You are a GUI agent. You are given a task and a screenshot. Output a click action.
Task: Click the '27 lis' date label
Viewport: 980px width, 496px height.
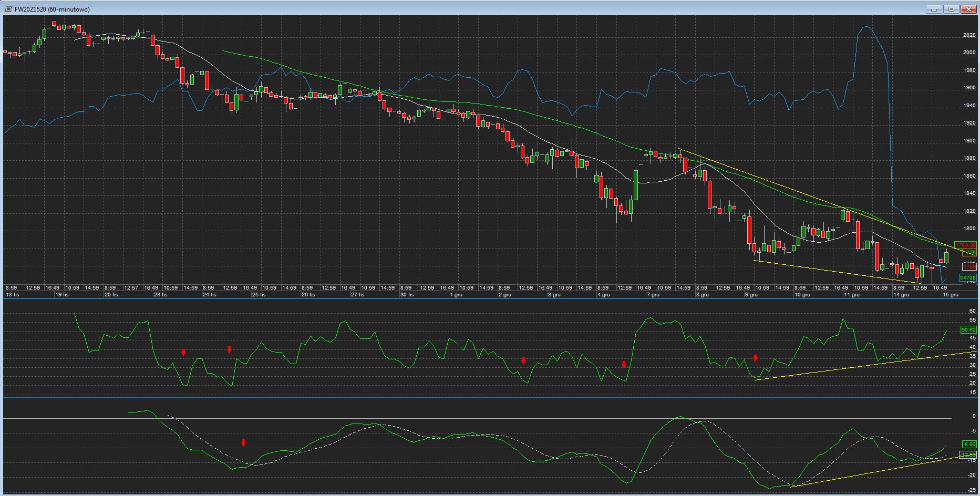coord(357,295)
